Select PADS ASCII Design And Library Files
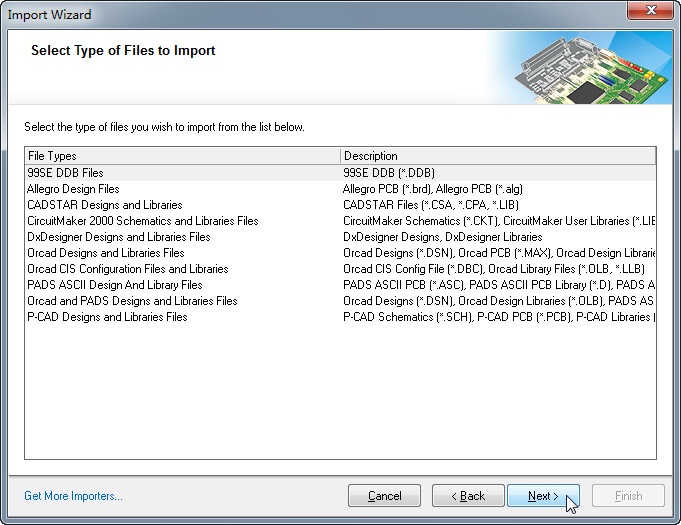This screenshot has width=681, height=525. [x=340, y=285]
